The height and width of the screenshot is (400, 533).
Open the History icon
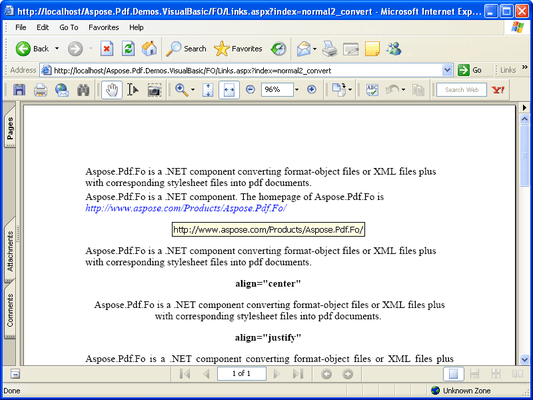click(x=278, y=49)
